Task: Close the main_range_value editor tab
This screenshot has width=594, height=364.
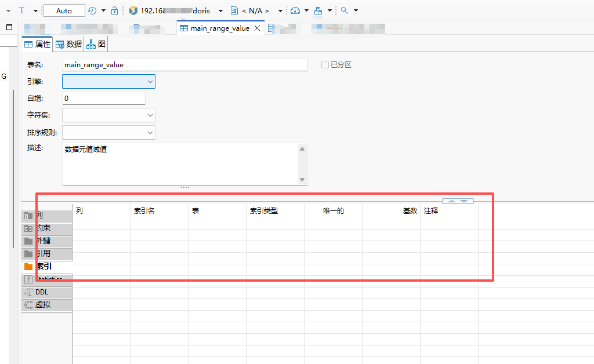Action: click(257, 28)
